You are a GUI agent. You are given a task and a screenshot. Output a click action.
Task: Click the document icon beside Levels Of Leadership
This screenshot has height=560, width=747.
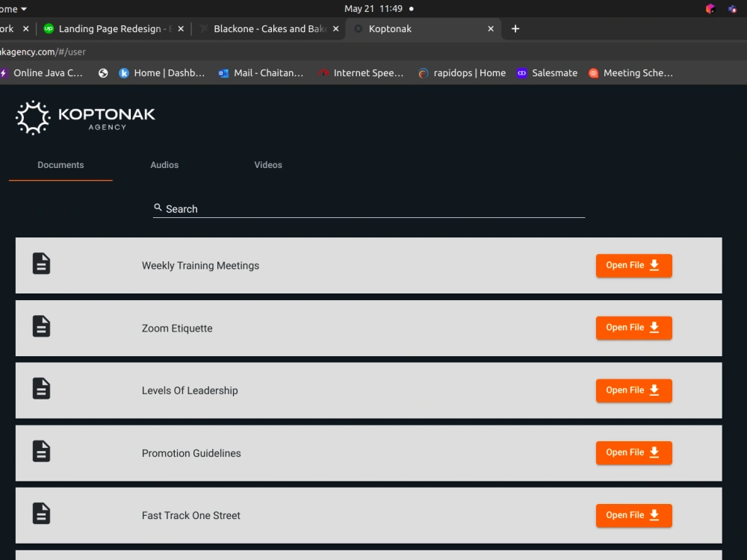click(41, 388)
